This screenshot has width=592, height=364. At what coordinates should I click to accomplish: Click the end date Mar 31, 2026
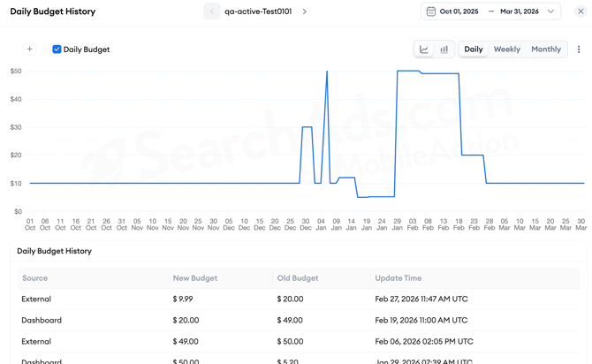click(x=520, y=11)
